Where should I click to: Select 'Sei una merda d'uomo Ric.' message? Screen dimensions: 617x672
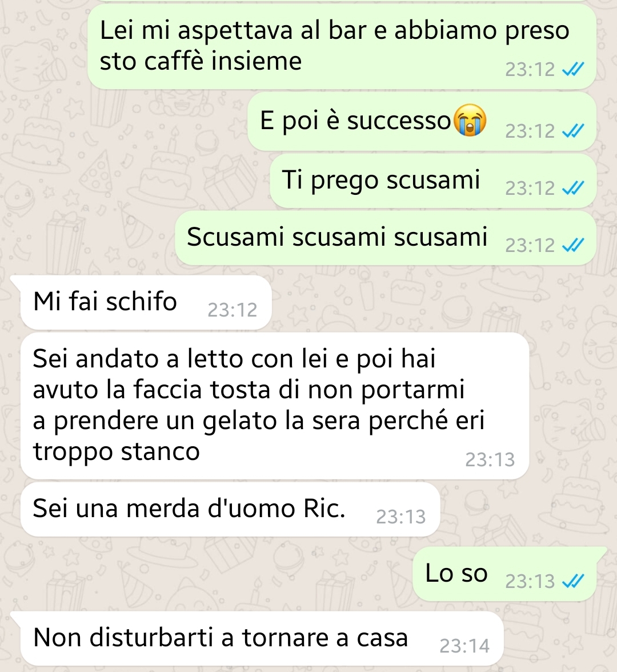click(230, 509)
